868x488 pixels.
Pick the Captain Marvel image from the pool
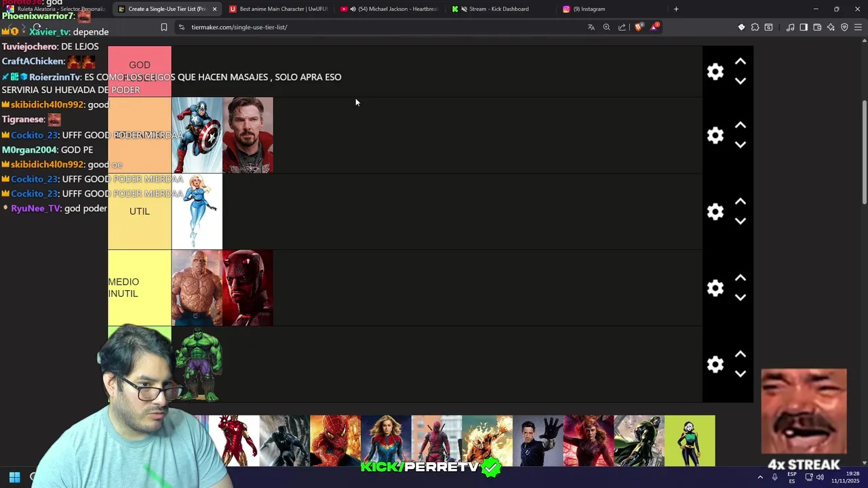tap(386, 441)
